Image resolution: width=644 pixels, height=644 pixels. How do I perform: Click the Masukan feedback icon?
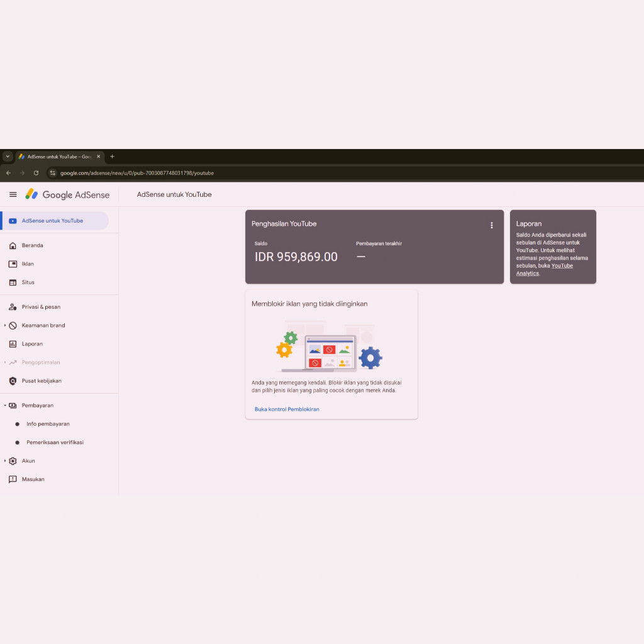pyautogui.click(x=13, y=479)
